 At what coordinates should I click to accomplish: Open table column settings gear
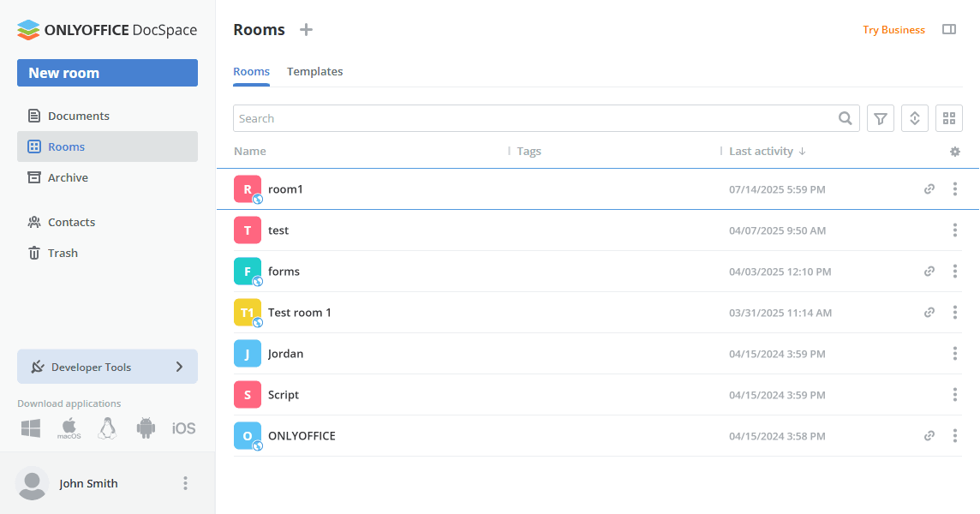955,152
